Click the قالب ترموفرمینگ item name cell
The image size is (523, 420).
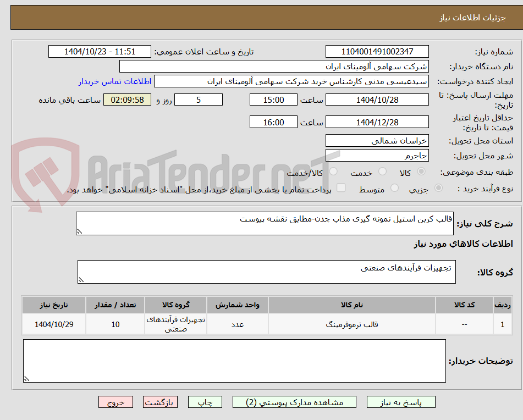click(x=352, y=324)
